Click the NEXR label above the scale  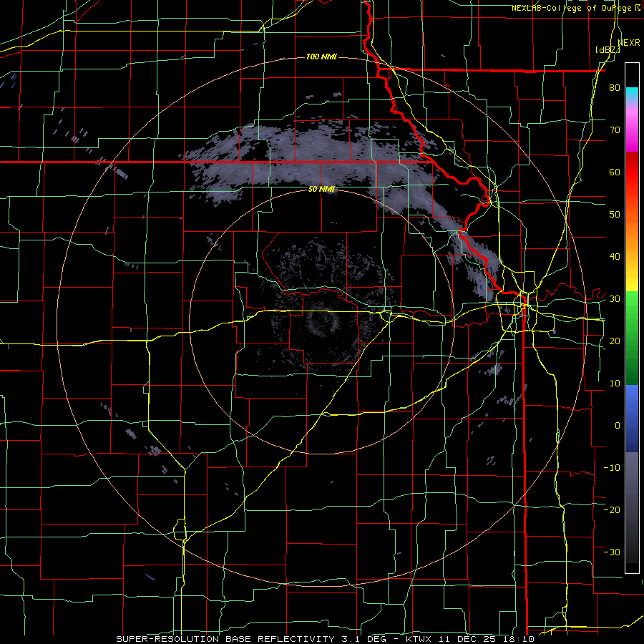(x=628, y=43)
